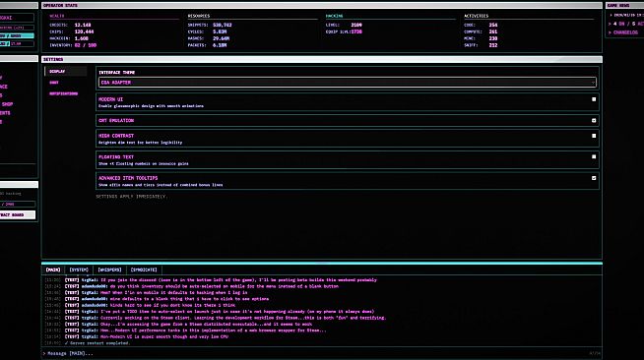The height and width of the screenshot is (360, 644).
Task: Click the Activities stats section heading
Action: [x=476, y=16]
